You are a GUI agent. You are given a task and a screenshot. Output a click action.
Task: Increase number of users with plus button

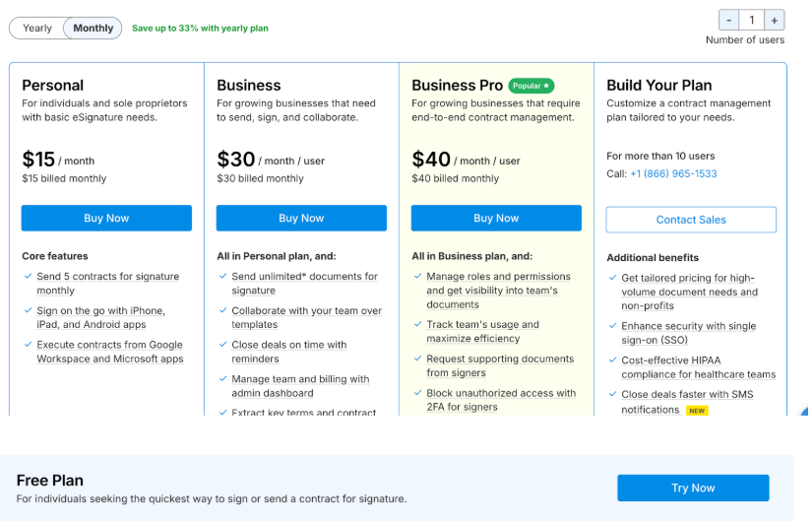775,20
